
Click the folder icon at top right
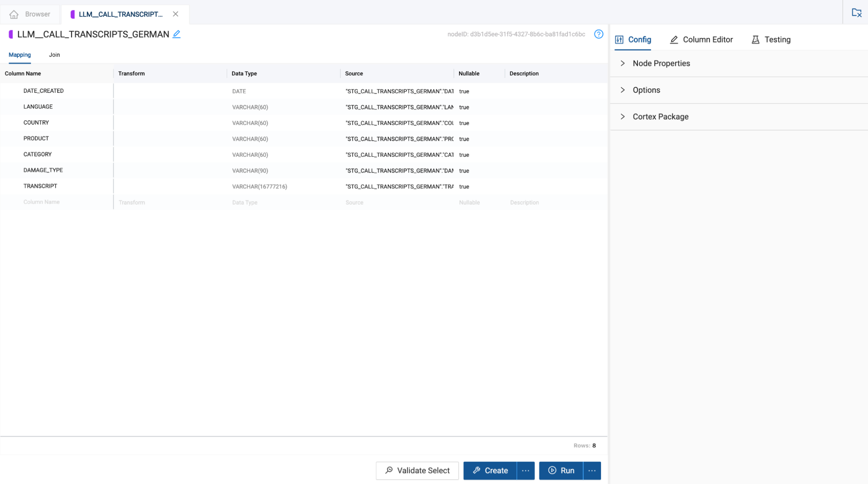pos(856,13)
